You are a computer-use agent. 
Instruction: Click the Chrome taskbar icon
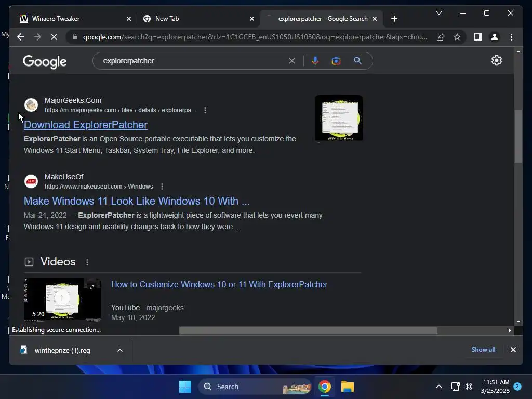(324, 387)
